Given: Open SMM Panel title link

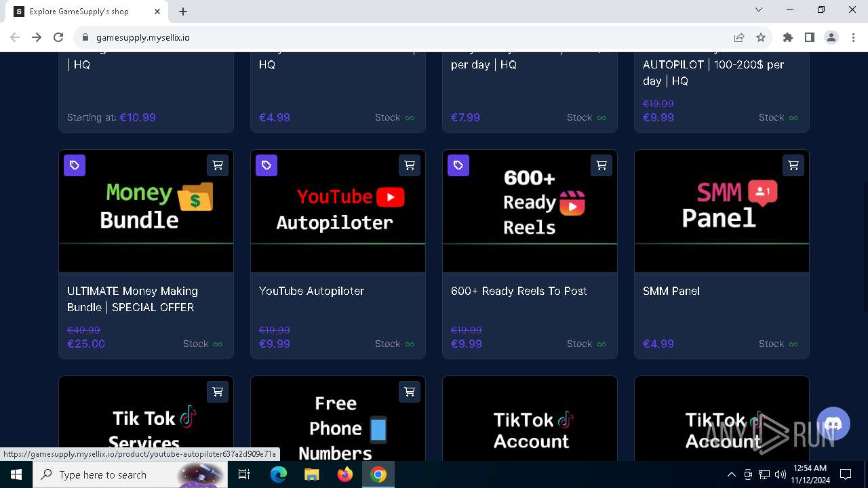Looking at the screenshot, I should (671, 291).
